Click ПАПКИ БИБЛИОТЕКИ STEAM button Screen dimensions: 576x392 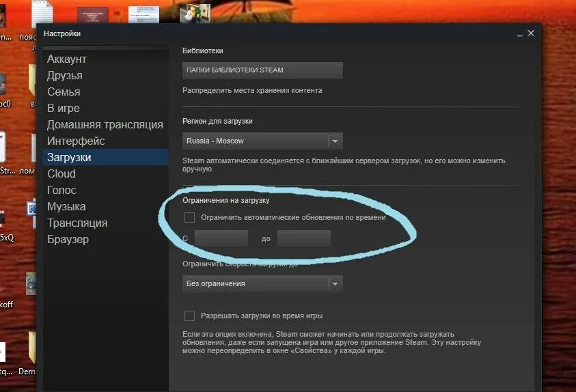coord(262,70)
